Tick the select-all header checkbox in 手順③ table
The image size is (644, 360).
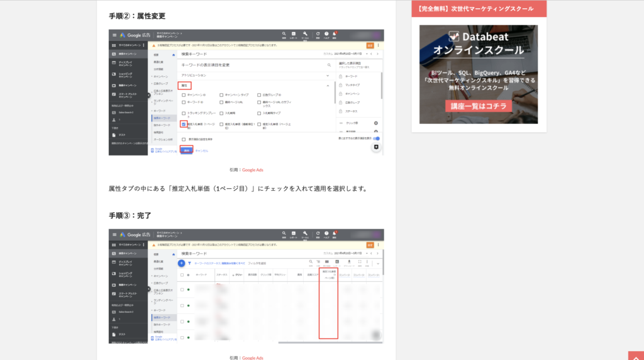tap(182, 275)
